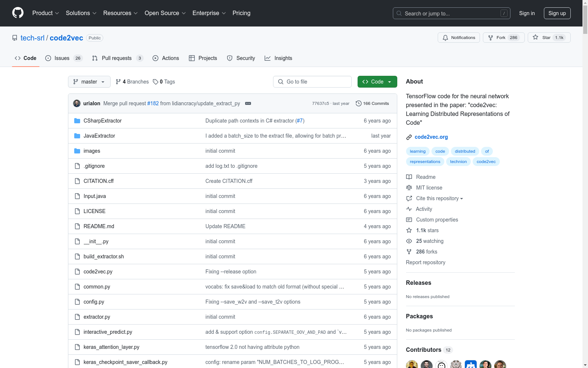Screen dimensions: 588x368
Task: Open the keras_attention_layer.py file
Action: tap(111, 347)
